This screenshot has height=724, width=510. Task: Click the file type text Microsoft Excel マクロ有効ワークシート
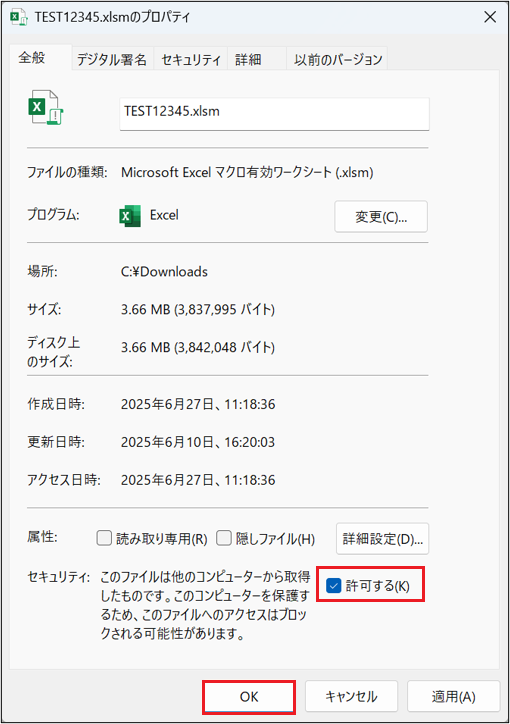pos(247,172)
